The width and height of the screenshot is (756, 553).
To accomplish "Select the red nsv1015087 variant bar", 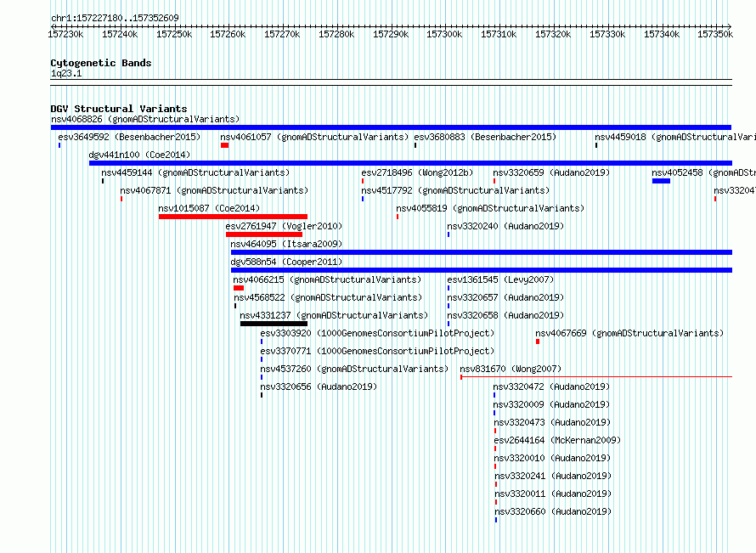I will coord(233,217).
